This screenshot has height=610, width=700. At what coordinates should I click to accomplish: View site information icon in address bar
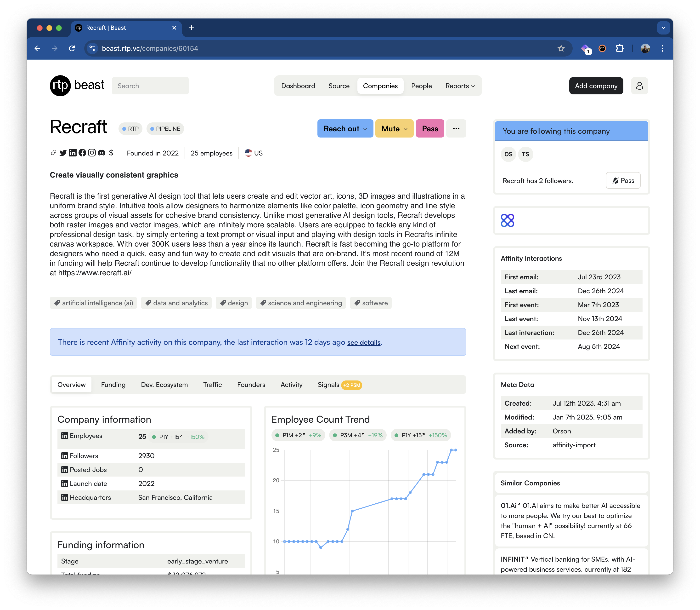click(x=92, y=48)
